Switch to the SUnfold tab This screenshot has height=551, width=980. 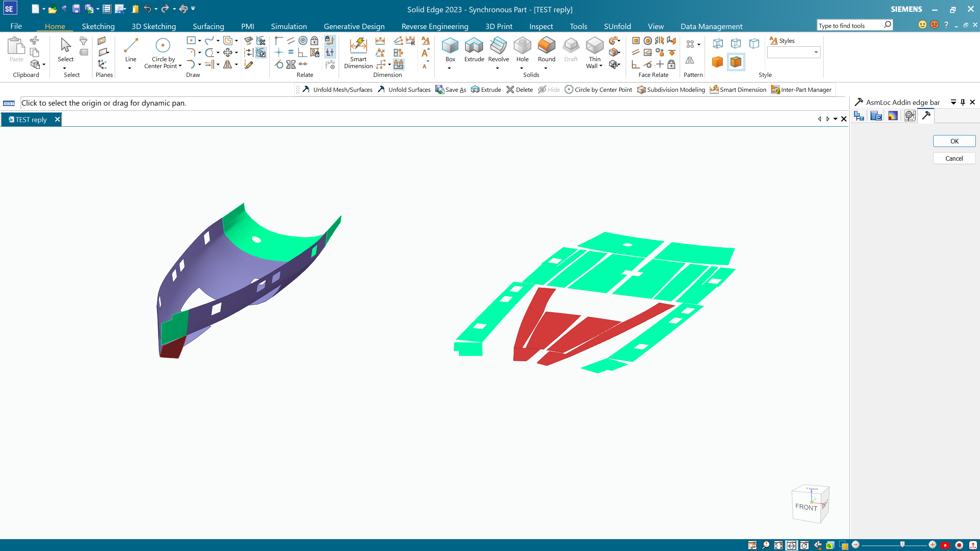(617, 26)
